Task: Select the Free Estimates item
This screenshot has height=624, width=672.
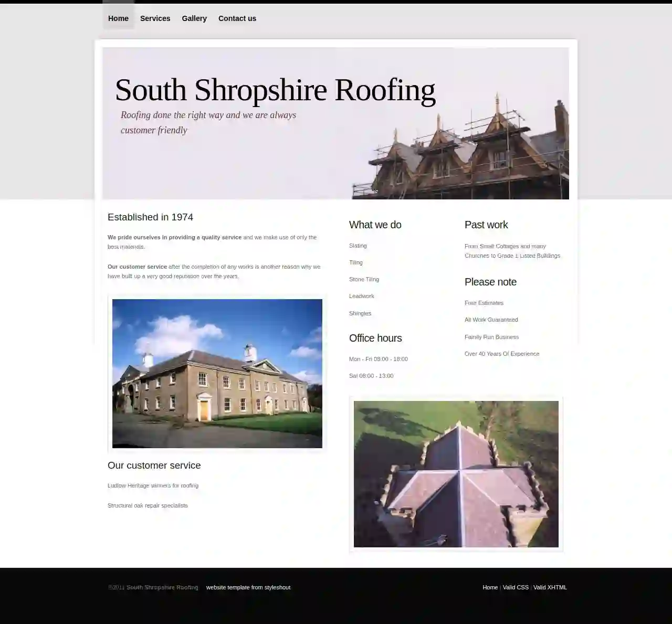Action: tap(484, 303)
